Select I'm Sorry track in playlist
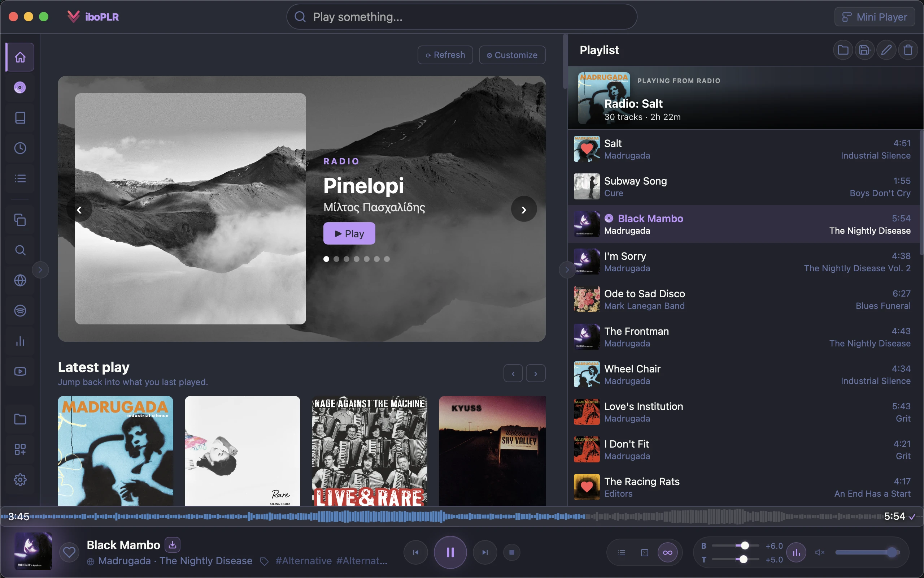Viewport: 924px width, 578px height. [x=744, y=262]
